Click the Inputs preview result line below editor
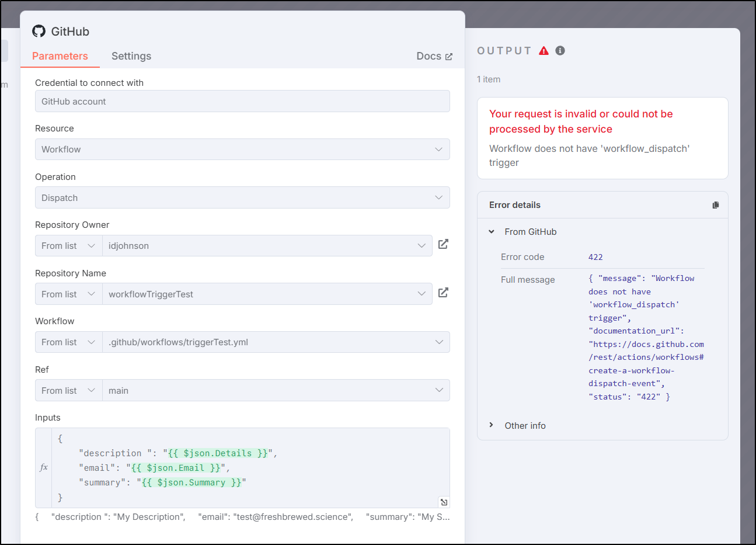The image size is (756, 545). [x=242, y=517]
